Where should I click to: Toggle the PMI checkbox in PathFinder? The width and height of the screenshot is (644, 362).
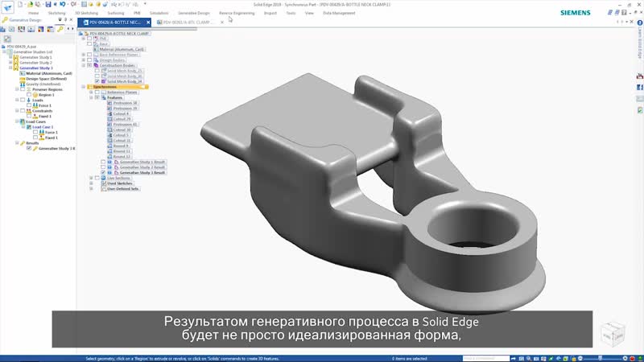click(x=89, y=39)
